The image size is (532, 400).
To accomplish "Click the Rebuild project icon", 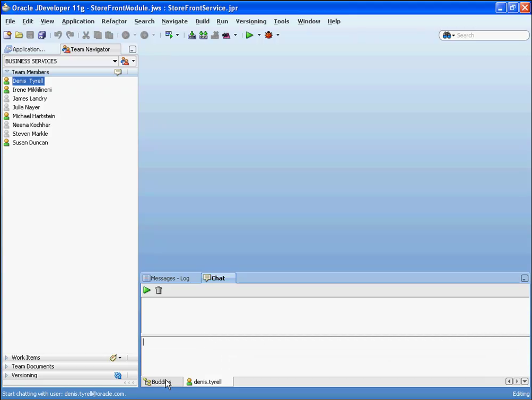I will [204, 35].
